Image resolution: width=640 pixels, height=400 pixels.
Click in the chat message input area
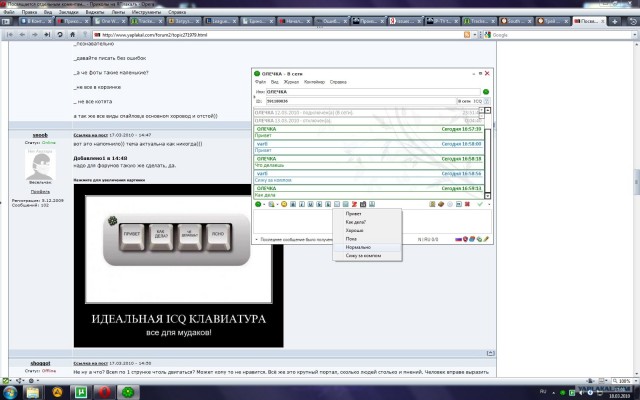tap(372, 221)
